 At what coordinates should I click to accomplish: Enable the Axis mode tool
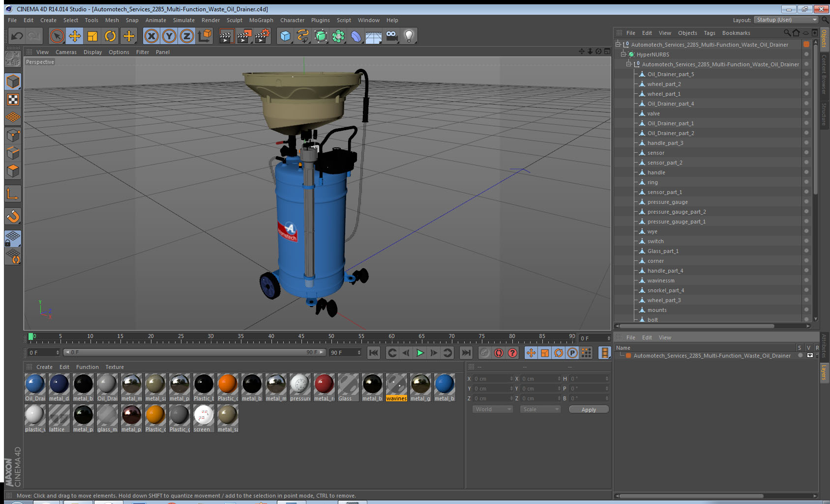[x=13, y=194]
